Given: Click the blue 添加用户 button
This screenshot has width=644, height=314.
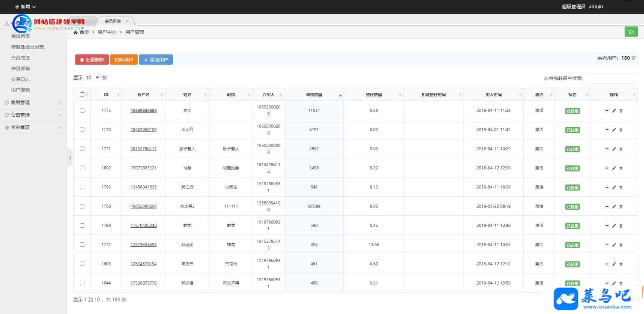Looking at the screenshot, I should (x=156, y=60).
